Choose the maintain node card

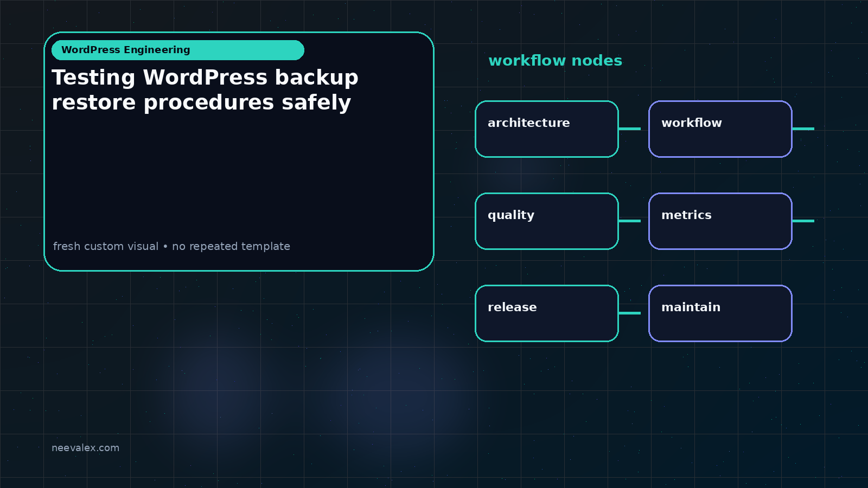(x=720, y=313)
